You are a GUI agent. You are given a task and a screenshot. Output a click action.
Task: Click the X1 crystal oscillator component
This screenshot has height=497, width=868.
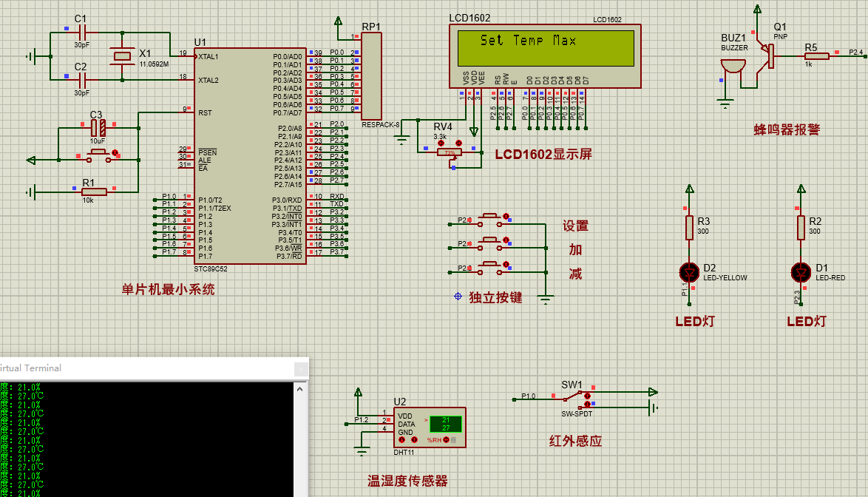click(122, 56)
